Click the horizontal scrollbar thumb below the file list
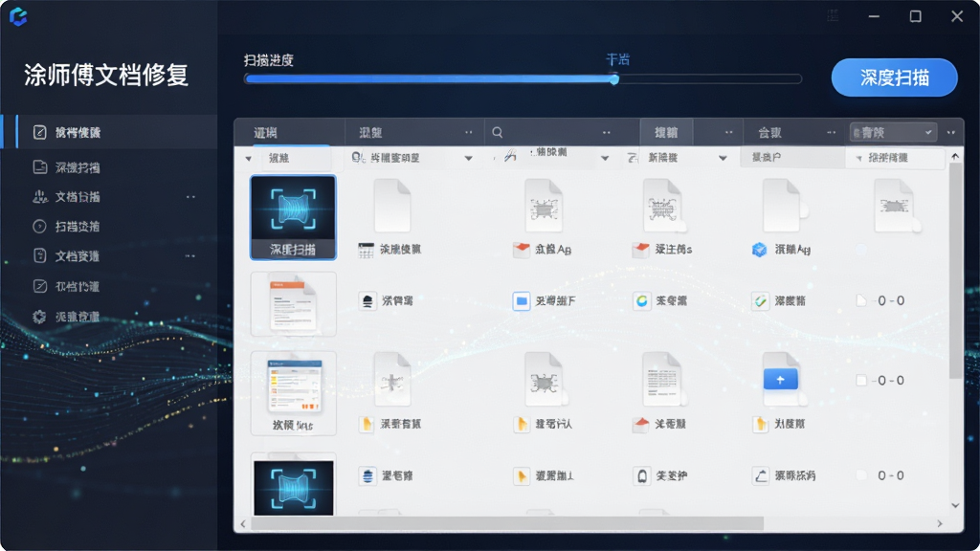This screenshot has width=980, height=551. pyautogui.click(x=507, y=523)
